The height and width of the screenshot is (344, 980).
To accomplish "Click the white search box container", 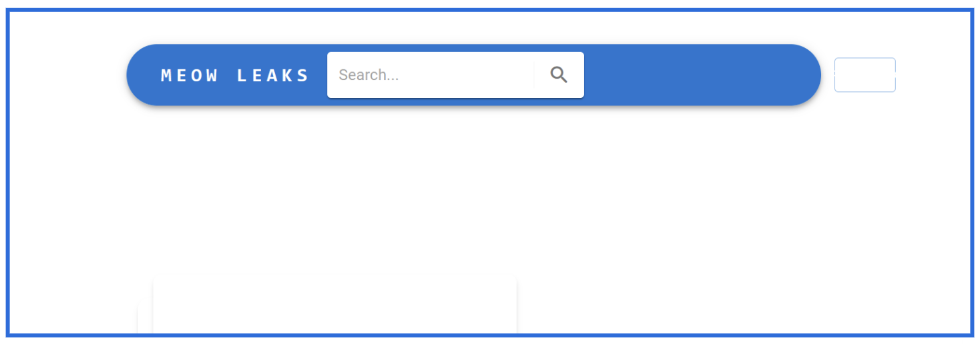I will point(455,75).
